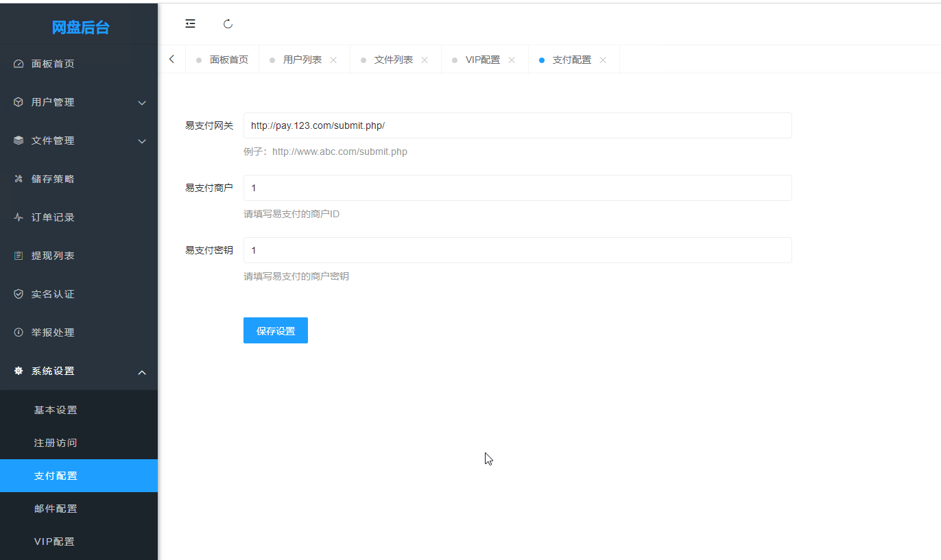Image resolution: width=941 pixels, height=560 pixels.
Task: Click the 易支付网关 field label
Action: [209, 125]
